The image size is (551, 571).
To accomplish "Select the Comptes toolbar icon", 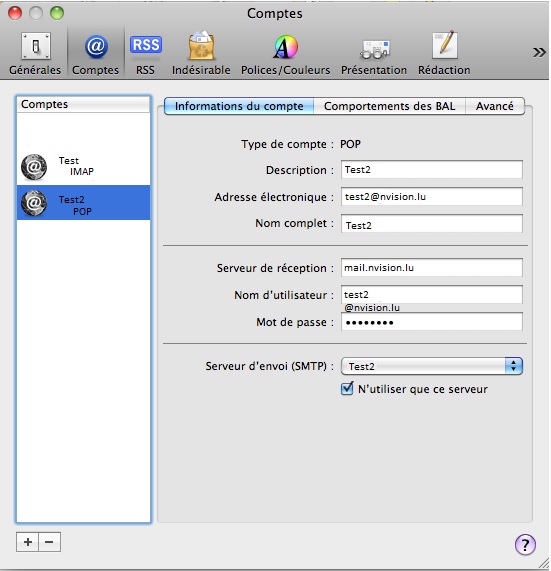I will coord(95,54).
